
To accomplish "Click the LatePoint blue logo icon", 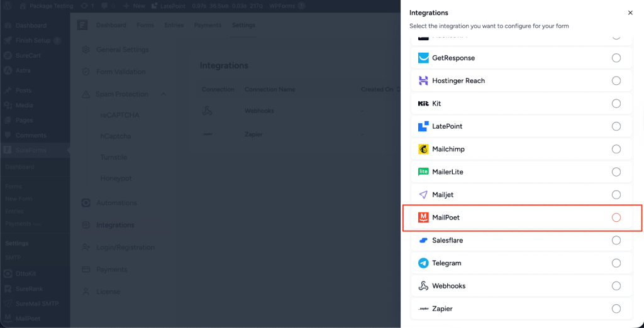I will coord(423,126).
